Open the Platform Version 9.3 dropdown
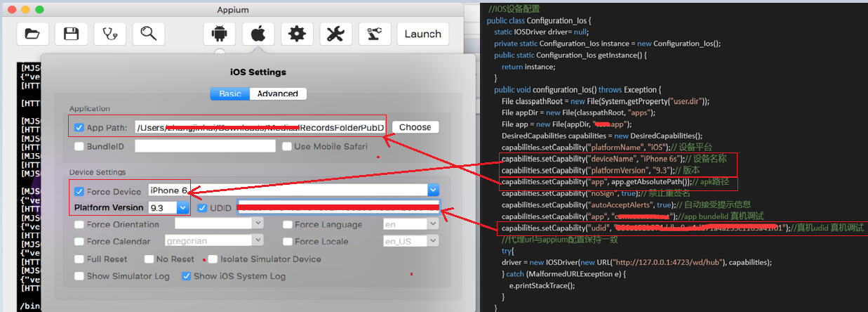 184,208
